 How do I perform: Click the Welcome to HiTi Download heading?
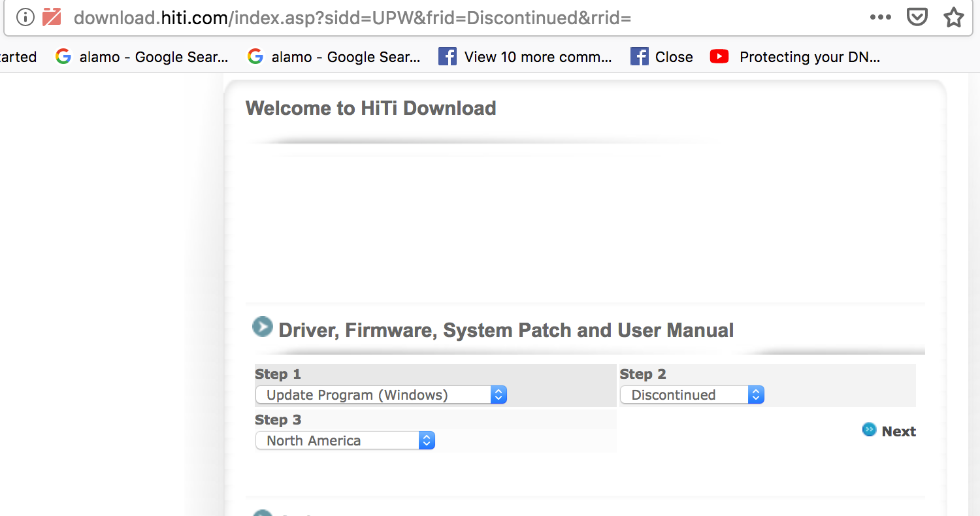point(371,108)
